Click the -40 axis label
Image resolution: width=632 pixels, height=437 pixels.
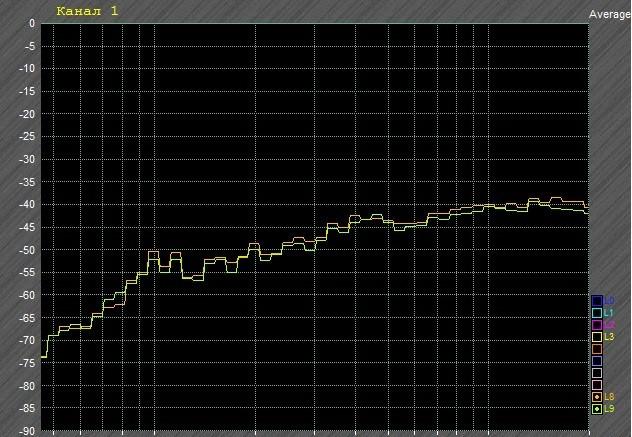(27, 204)
